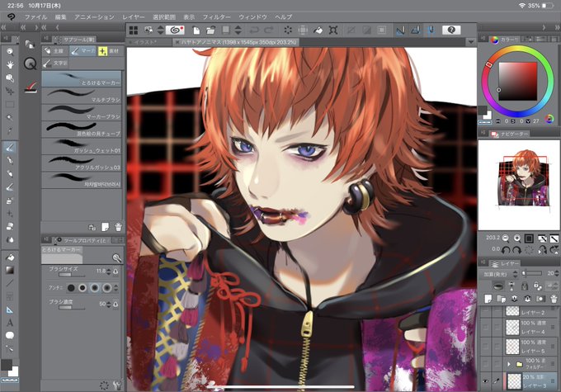Create a new raster layer
561x392 pixels.
coord(488,298)
